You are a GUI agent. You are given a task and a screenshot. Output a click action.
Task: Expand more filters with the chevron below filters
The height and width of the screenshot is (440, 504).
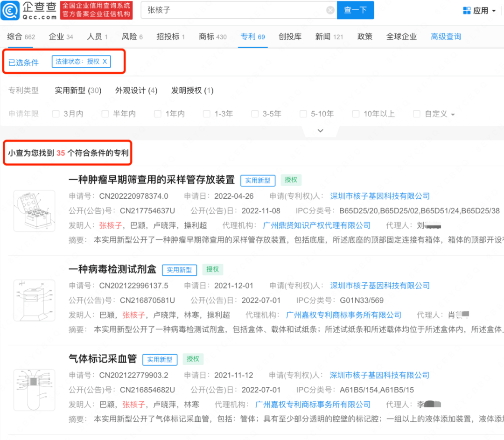pyautogui.click(x=320, y=131)
